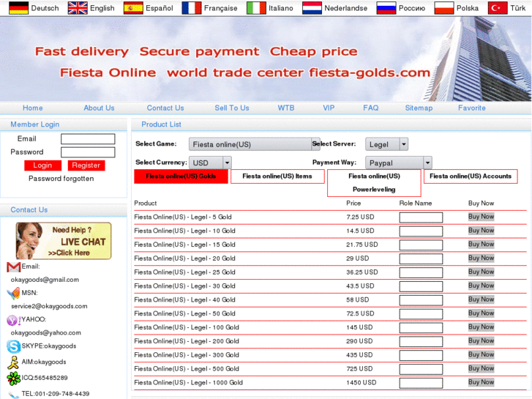Buy Now for Legel 50 Gold
This screenshot has height=399, width=532.
click(481, 313)
